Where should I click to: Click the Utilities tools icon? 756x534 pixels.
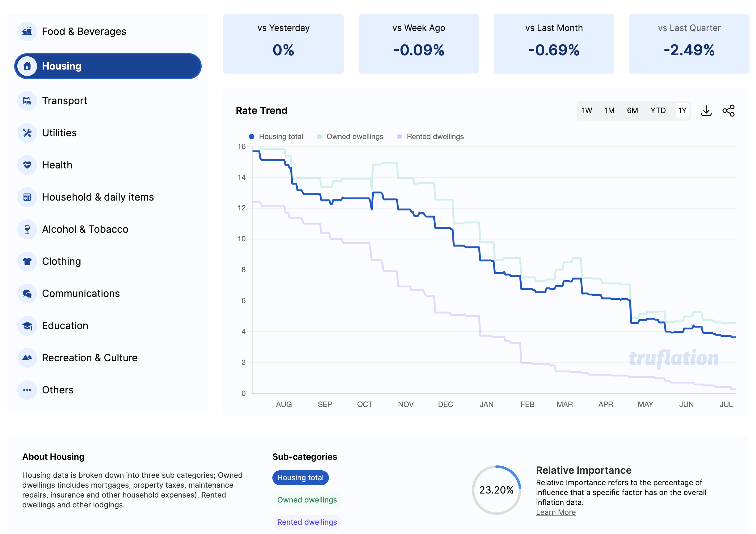pos(27,133)
